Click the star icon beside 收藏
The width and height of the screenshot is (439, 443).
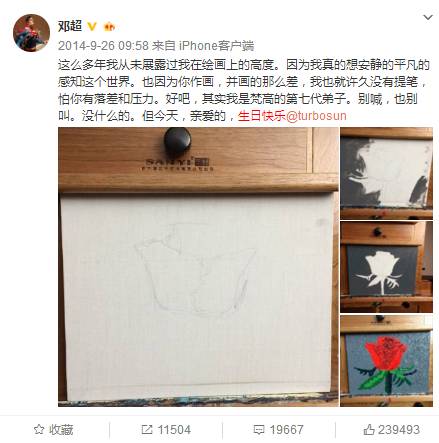click(39, 429)
